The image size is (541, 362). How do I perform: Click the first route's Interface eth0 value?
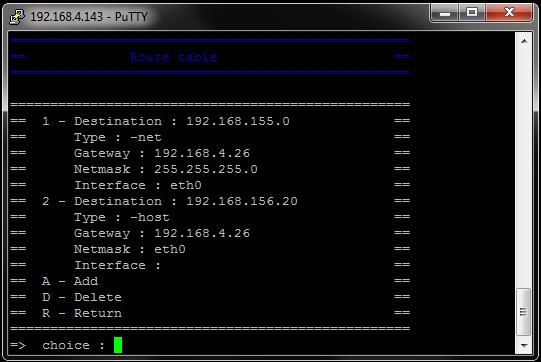[186, 185]
